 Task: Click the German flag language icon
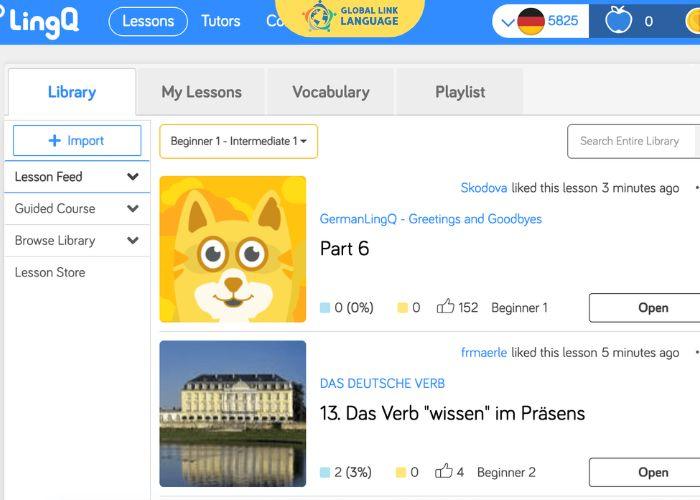pos(531,21)
